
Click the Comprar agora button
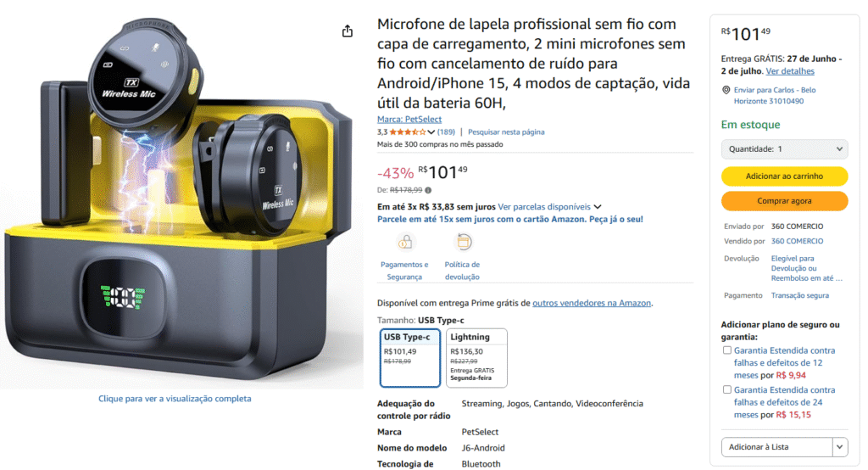(784, 200)
